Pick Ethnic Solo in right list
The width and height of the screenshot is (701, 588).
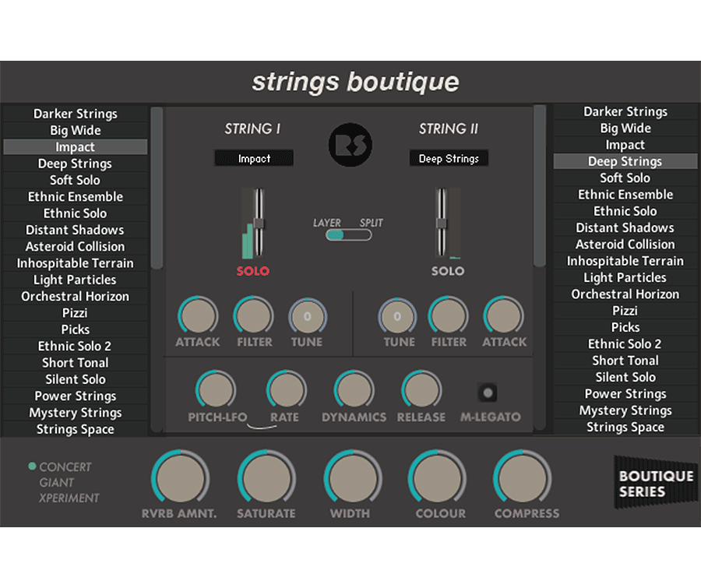coord(625,210)
